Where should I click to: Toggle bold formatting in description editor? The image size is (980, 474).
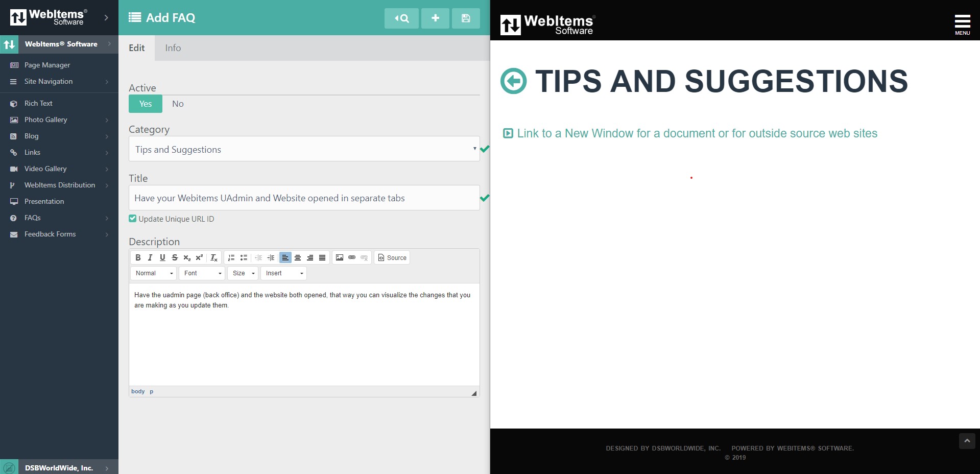pyautogui.click(x=138, y=257)
